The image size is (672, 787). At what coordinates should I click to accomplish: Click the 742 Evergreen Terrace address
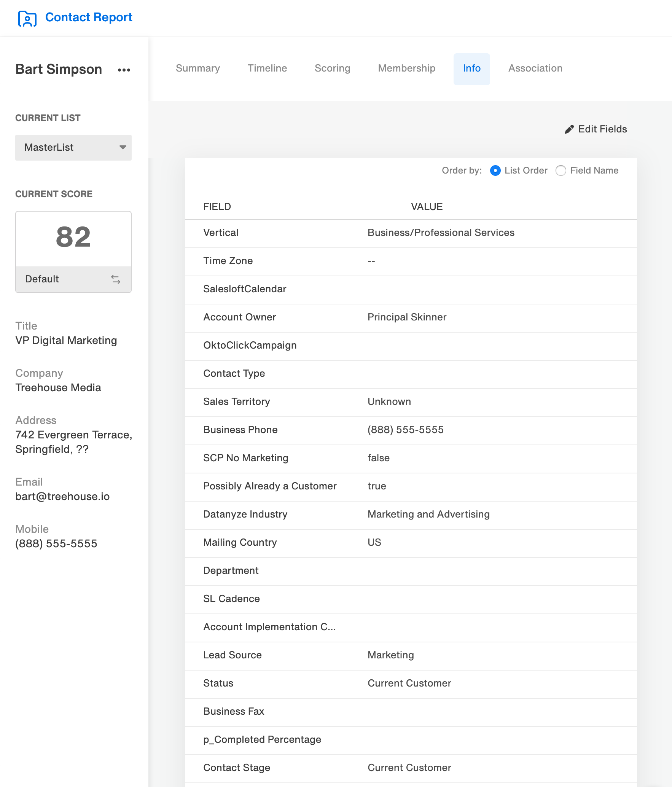[74, 442]
